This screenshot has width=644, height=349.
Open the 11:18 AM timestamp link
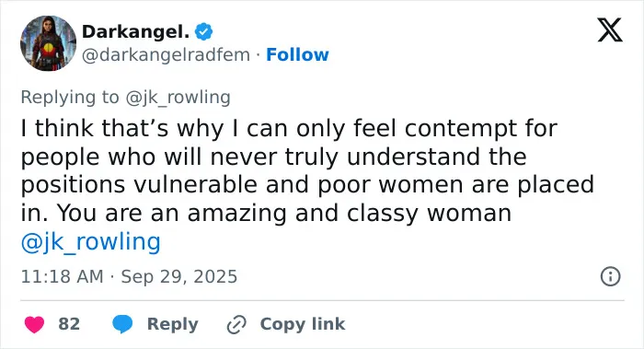point(62,276)
